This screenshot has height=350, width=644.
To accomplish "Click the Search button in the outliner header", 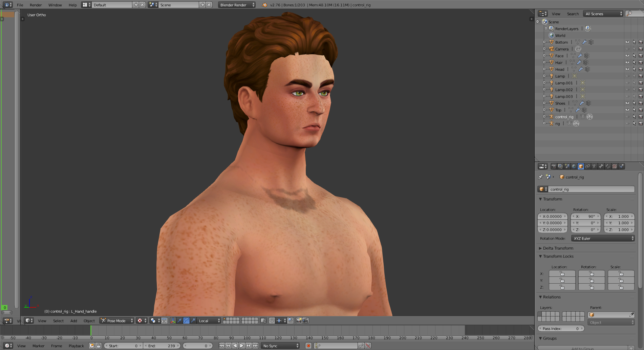I will point(573,14).
